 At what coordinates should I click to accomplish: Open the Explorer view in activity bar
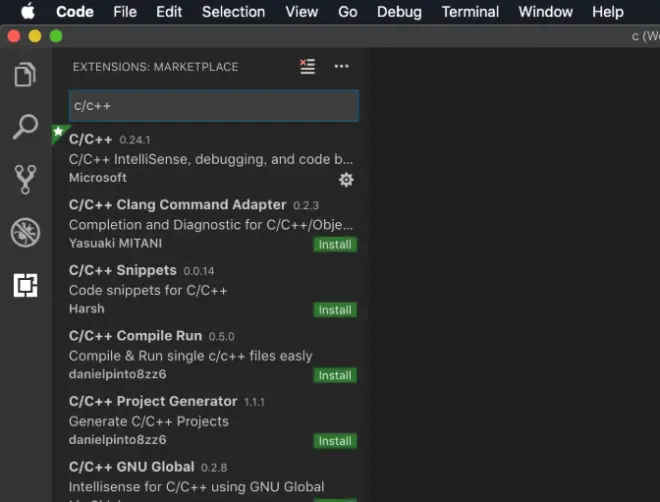tap(25, 74)
